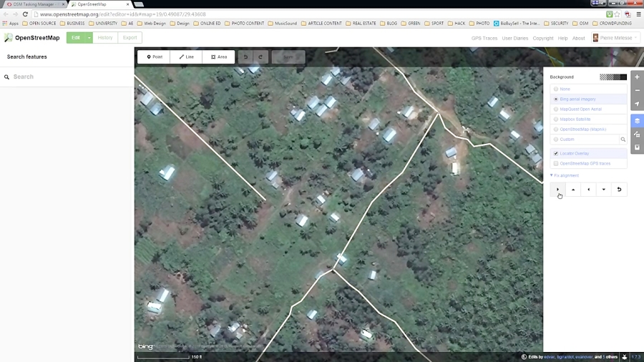The width and height of the screenshot is (644, 362).
Task: Click the OpenStreetMap logo
Action: point(32,38)
